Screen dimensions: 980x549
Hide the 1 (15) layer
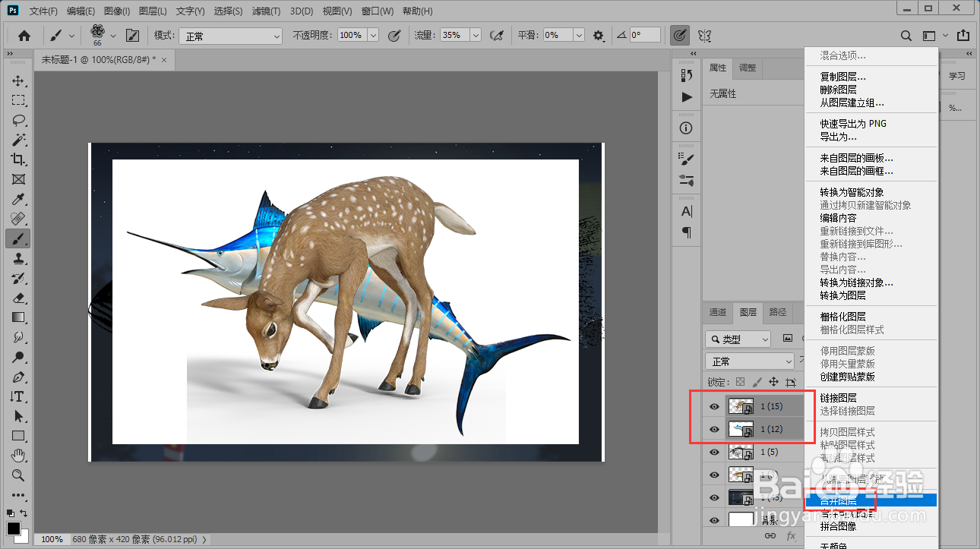tap(714, 407)
